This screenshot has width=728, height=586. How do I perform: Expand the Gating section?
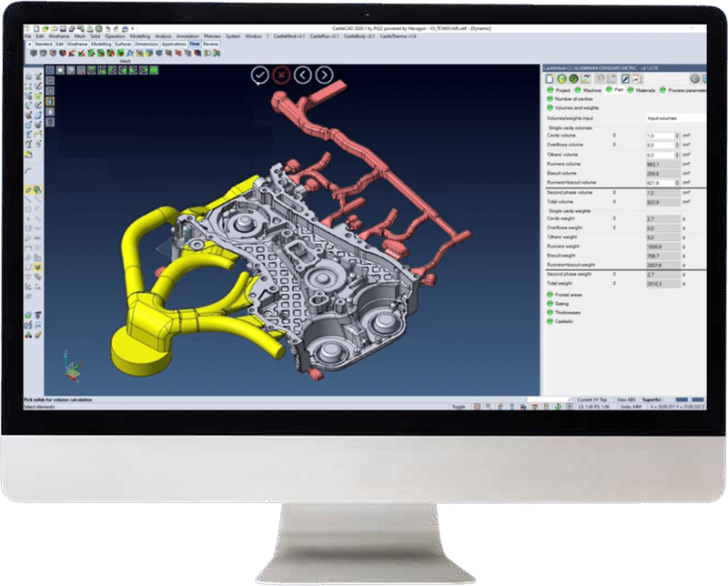[x=550, y=302]
